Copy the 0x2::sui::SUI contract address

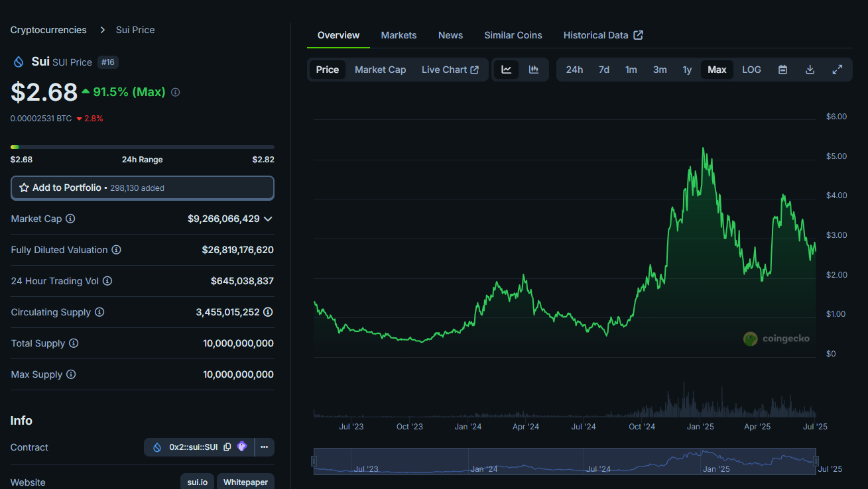click(x=227, y=447)
